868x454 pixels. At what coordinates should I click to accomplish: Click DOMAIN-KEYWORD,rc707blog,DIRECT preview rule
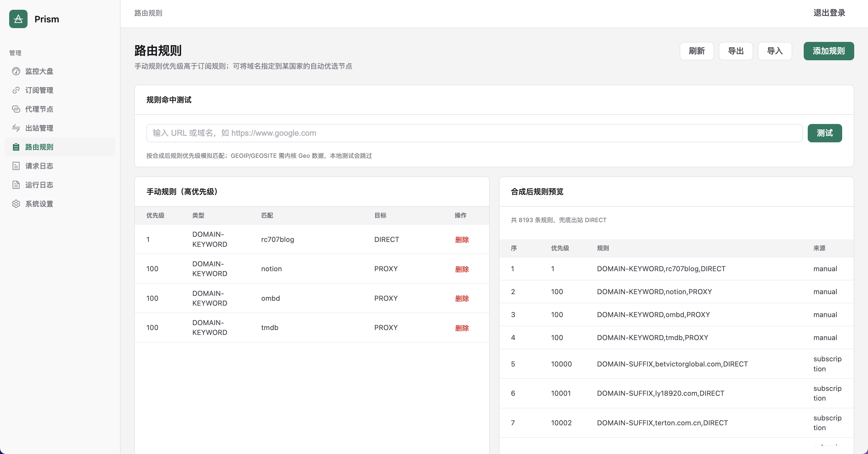click(661, 269)
